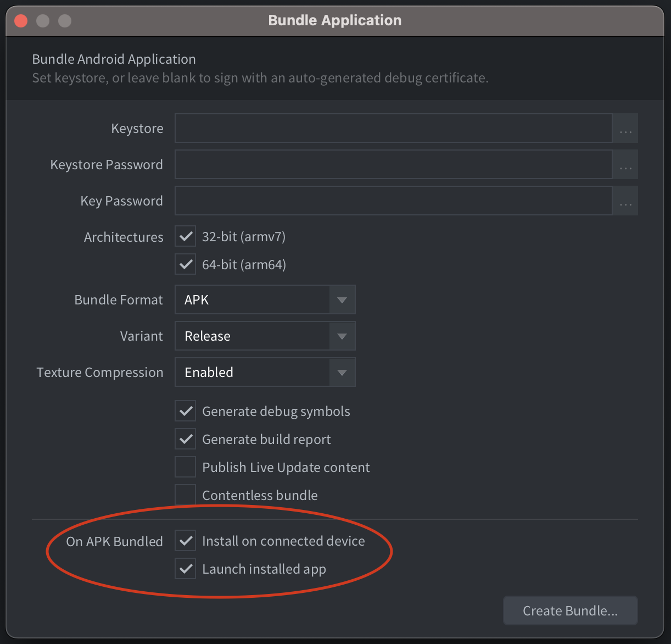Screen dimensions: 671x644
Task: Open the Texture Compression dropdown
Action: tap(342, 372)
